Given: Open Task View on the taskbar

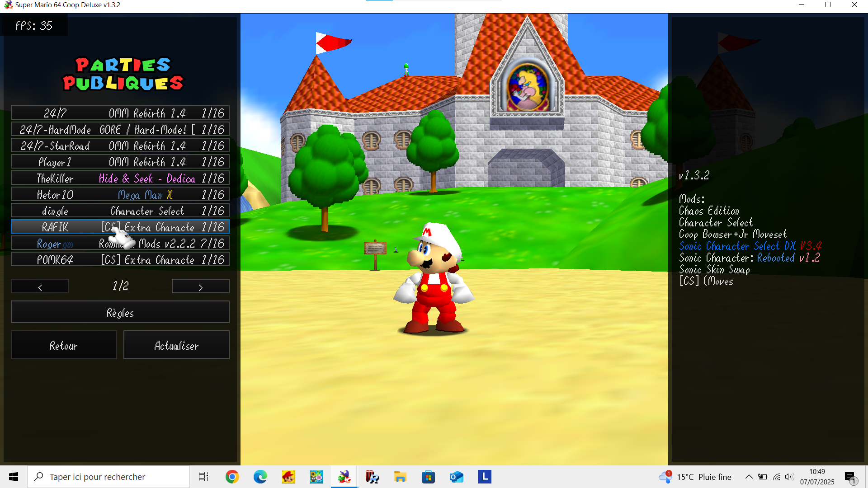Looking at the screenshot, I should click(203, 477).
